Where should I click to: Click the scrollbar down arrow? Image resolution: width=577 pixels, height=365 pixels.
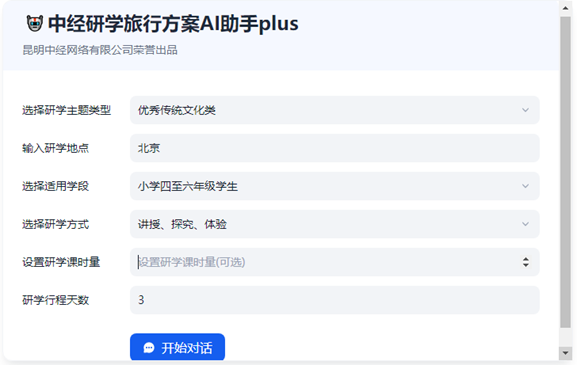coord(565,353)
